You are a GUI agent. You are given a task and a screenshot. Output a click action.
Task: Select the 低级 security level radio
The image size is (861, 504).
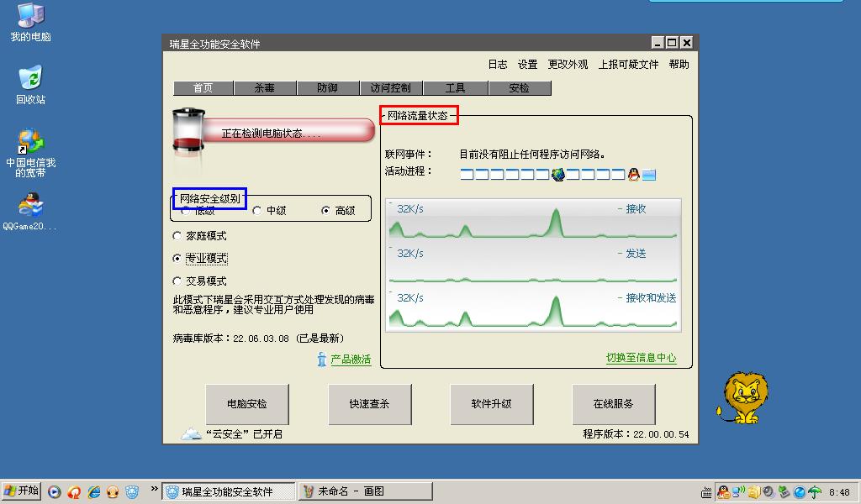186,211
